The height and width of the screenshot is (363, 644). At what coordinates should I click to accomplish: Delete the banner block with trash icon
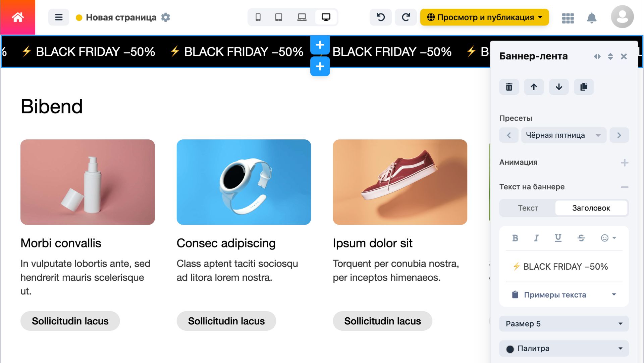click(509, 87)
